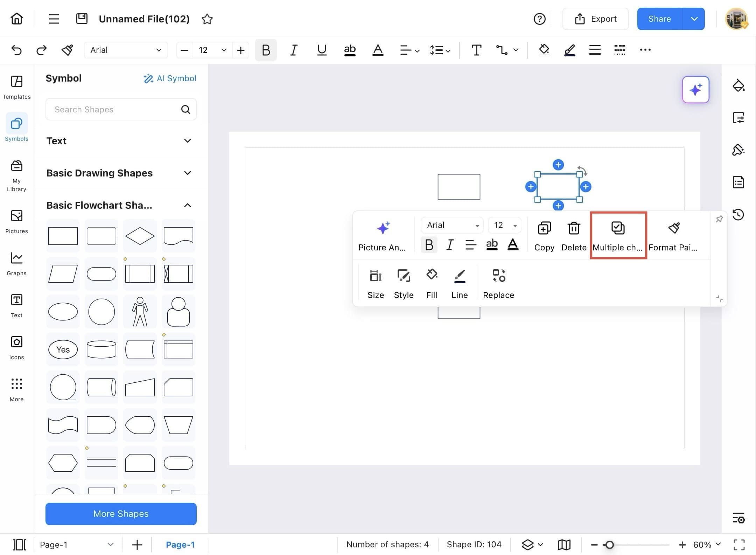The image size is (756, 555).
Task: Toggle italic formatting
Action: point(293,50)
